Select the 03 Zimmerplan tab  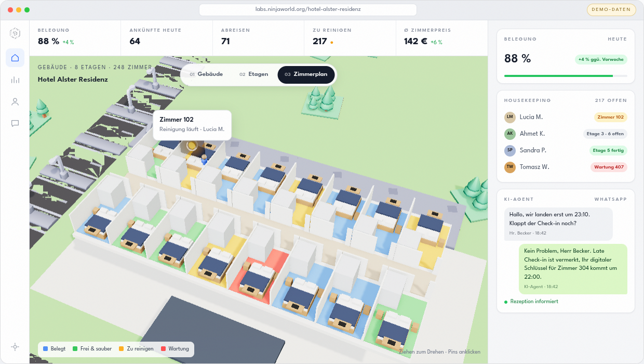pyautogui.click(x=306, y=74)
